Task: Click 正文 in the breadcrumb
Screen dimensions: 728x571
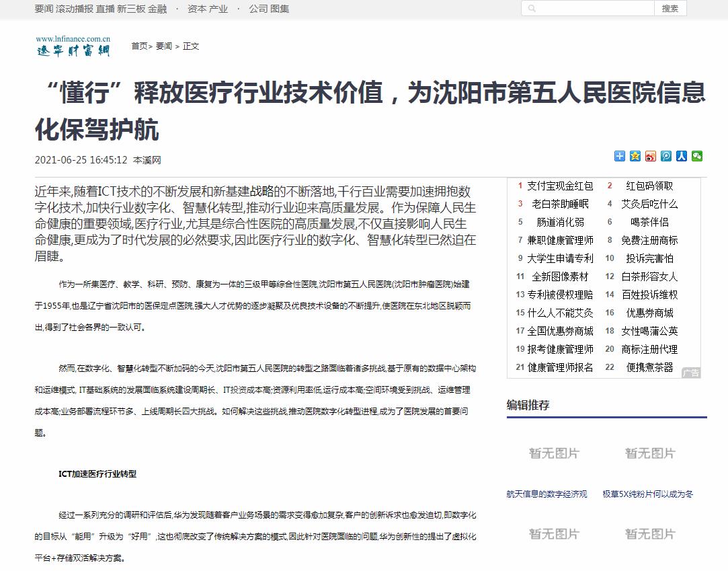Action: (x=191, y=46)
